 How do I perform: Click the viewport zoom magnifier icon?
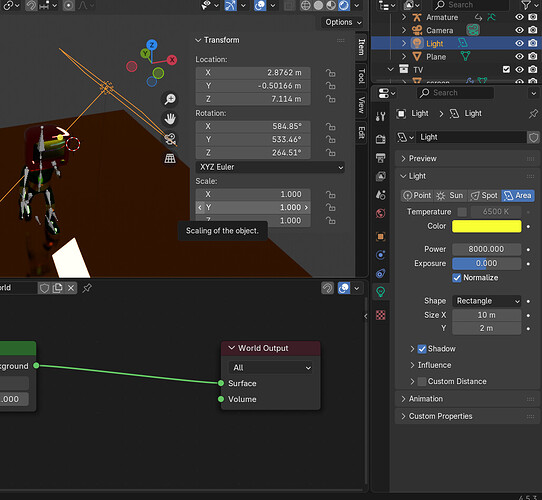[x=170, y=99]
